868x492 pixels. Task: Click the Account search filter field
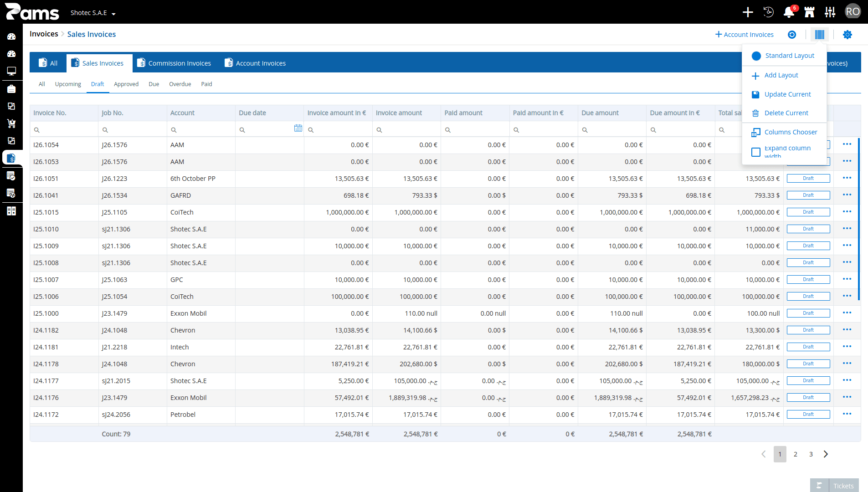pos(201,130)
